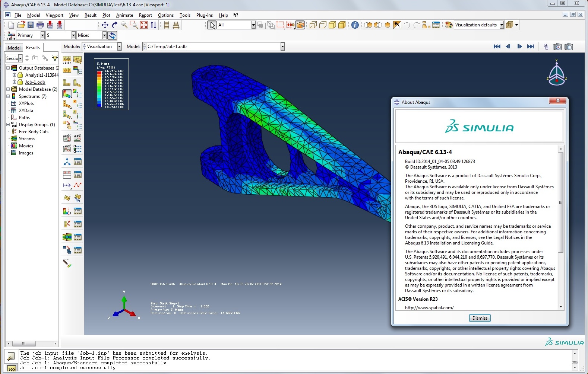Print the viewport with the printer icon

(x=40, y=25)
